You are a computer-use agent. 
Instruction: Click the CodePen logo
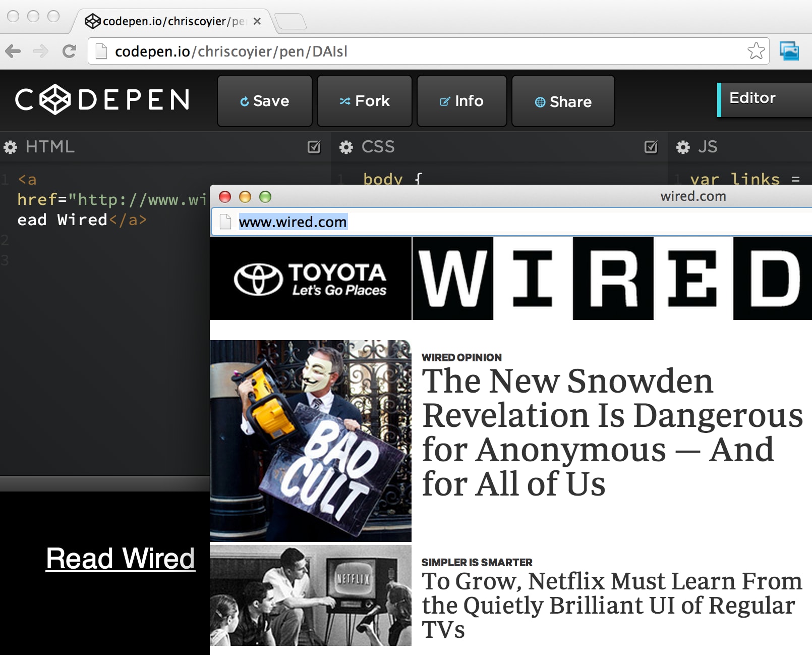coord(102,99)
